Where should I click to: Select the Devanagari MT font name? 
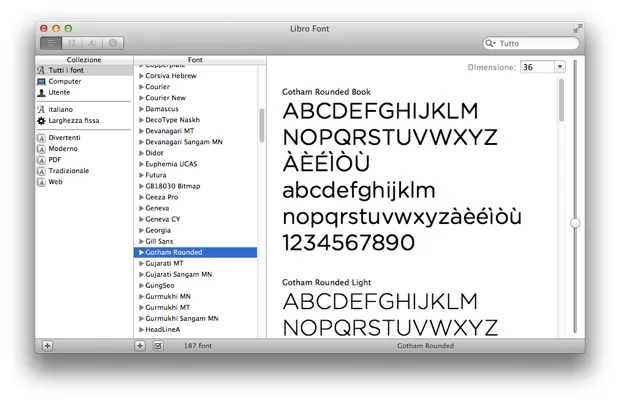[170, 131]
